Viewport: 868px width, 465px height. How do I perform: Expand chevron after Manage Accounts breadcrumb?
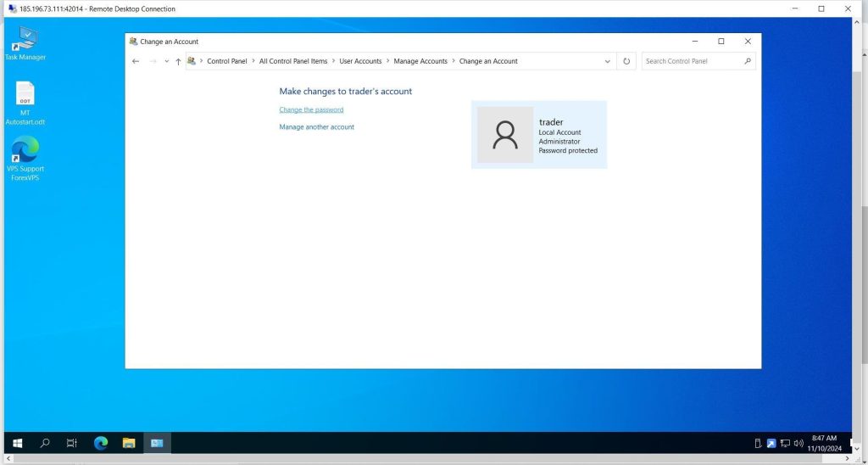pos(453,62)
